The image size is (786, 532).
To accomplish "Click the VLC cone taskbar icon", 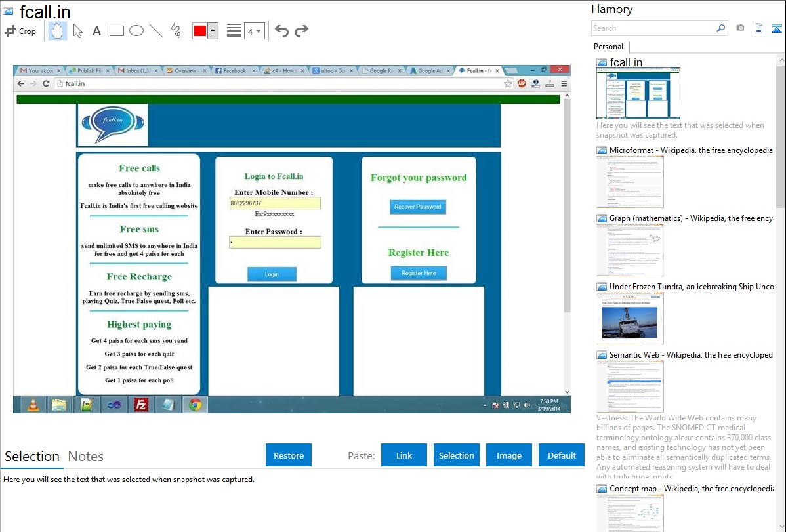I will pos(33,405).
